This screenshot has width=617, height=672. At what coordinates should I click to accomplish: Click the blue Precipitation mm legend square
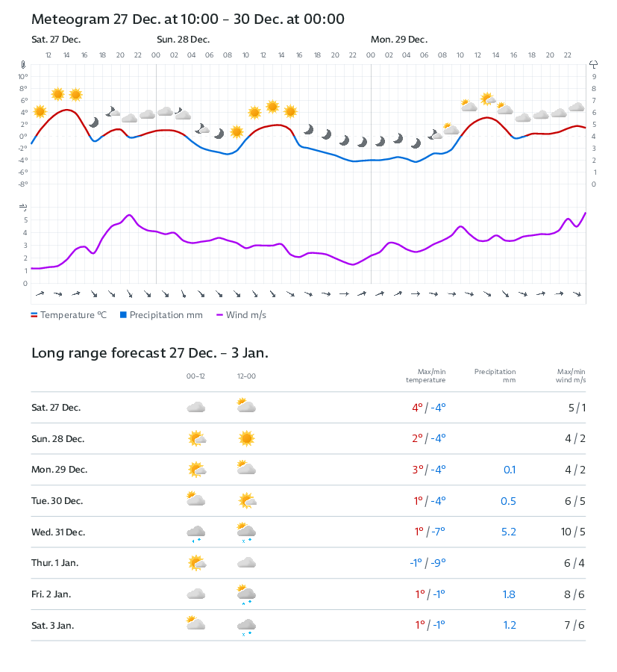(124, 315)
